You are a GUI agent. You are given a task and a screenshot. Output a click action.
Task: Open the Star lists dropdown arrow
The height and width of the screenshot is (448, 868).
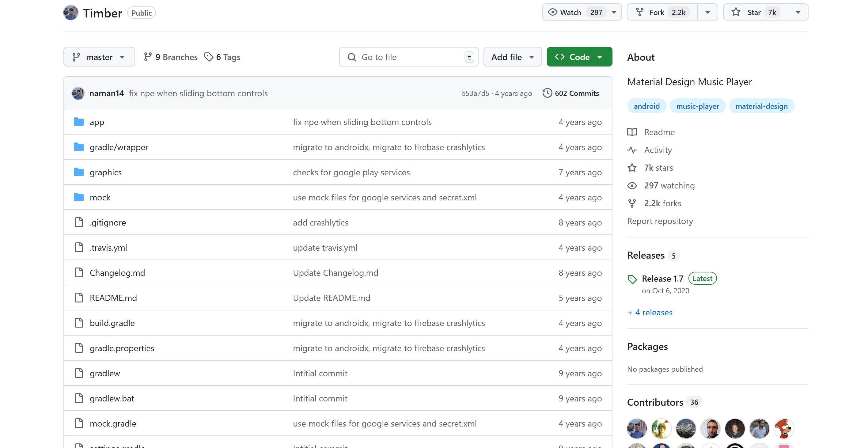(798, 13)
